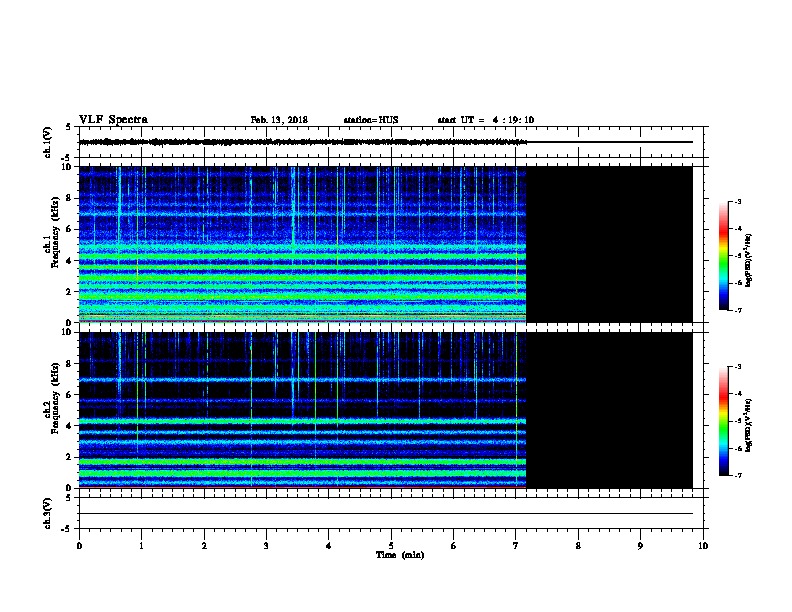Viewport: 792px width, 612px height.
Task: Click the 'ch.3(V)' waveform axis label
Action: [47, 513]
